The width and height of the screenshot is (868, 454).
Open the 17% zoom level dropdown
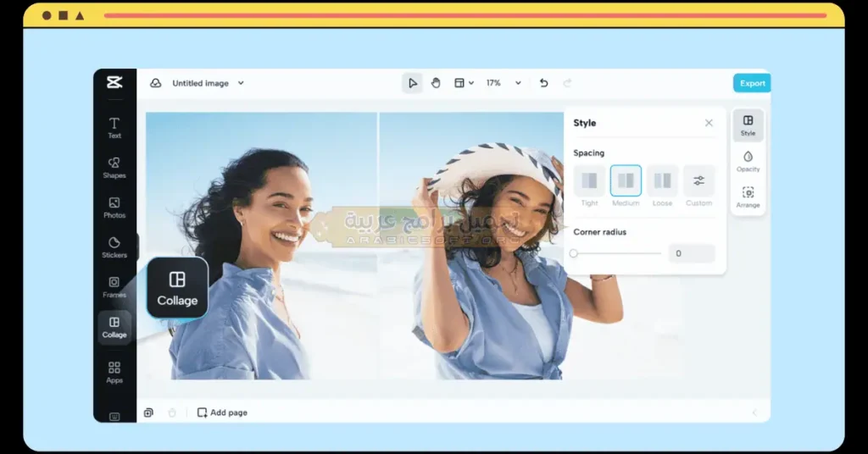pos(518,83)
